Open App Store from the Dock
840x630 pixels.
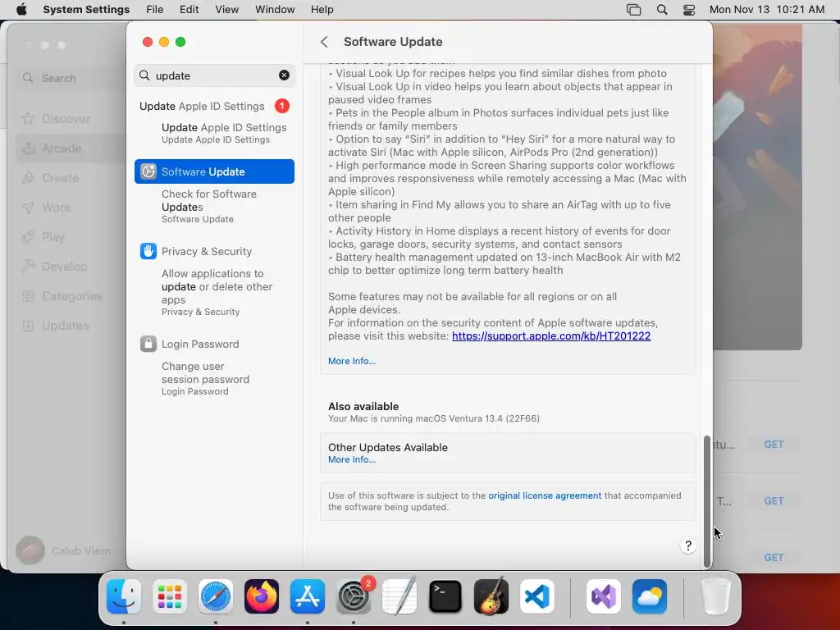(x=308, y=596)
